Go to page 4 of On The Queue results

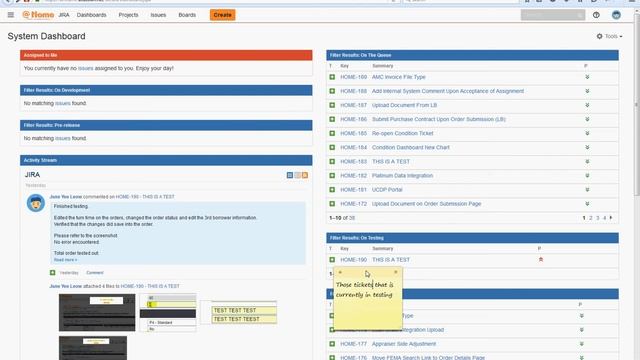(x=604, y=218)
